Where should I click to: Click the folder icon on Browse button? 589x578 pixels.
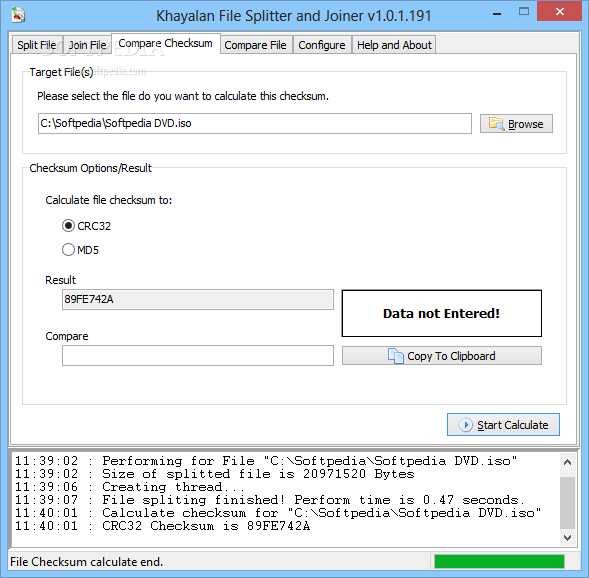click(x=496, y=124)
